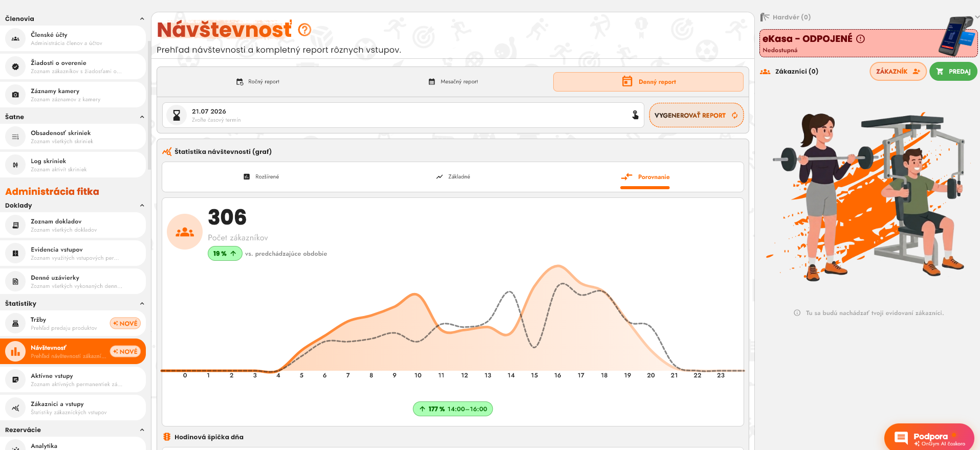
Task: Select the Rozšírené graph view
Action: (x=261, y=177)
